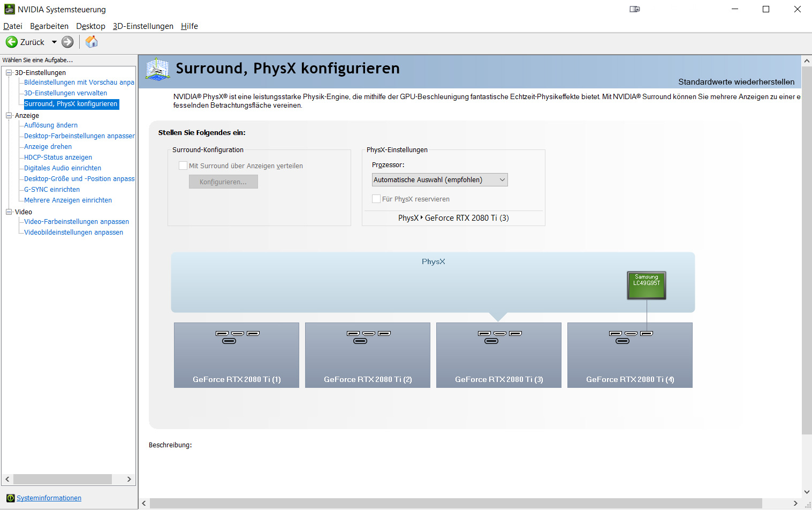812x510 pixels.
Task: Open the Bearbeiten menu
Action: click(x=49, y=26)
